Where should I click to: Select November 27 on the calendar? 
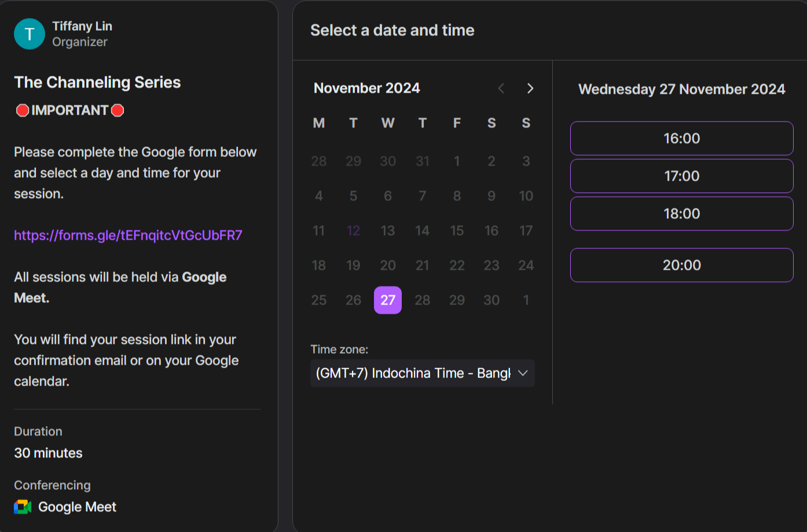tap(388, 300)
